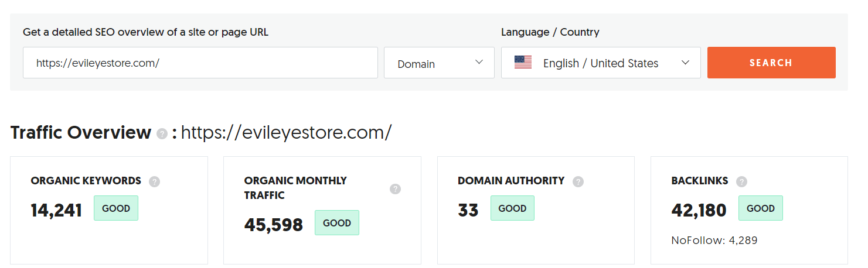Click the help icon beside Traffic Overview heading
Viewport: 868px width, 268px height.
coord(162,134)
